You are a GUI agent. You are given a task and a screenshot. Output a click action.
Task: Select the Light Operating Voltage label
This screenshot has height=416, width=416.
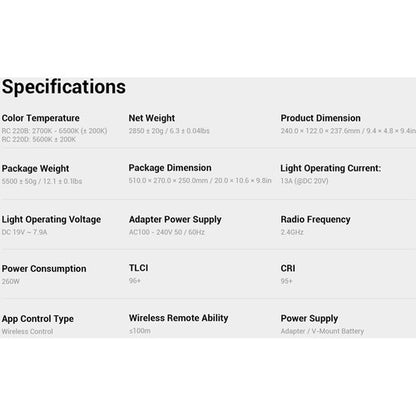click(51, 220)
